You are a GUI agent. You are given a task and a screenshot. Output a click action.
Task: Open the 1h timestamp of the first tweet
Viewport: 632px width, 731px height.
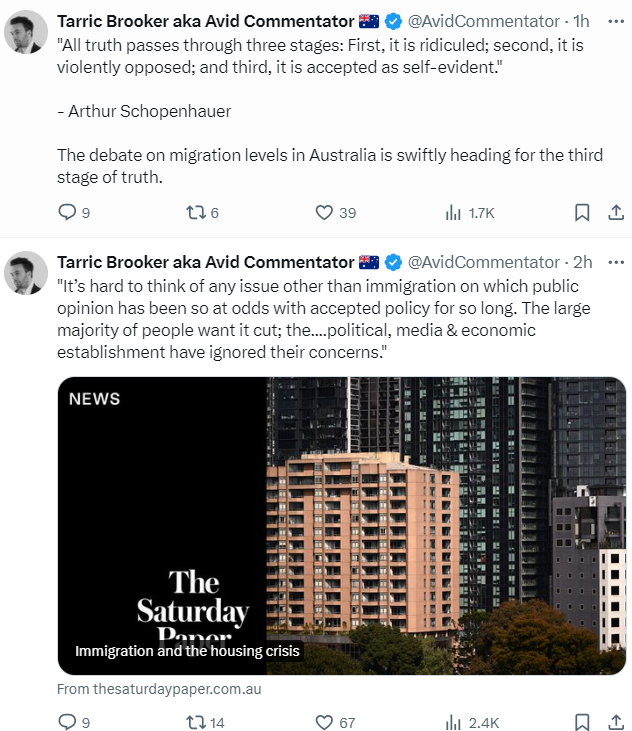click(x=582, y=21)
